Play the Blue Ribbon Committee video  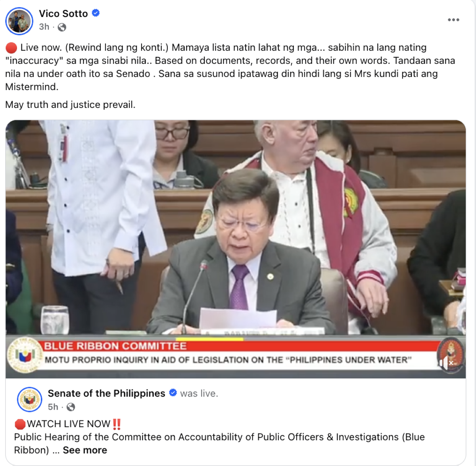pyautogui.click(x=236, y=249)
